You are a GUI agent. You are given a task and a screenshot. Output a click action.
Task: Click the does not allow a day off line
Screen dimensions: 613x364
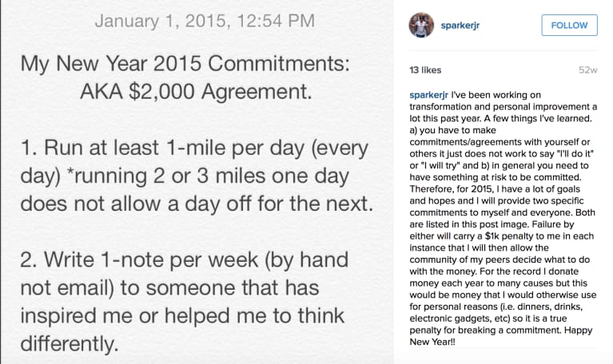(x=197, y=204)
